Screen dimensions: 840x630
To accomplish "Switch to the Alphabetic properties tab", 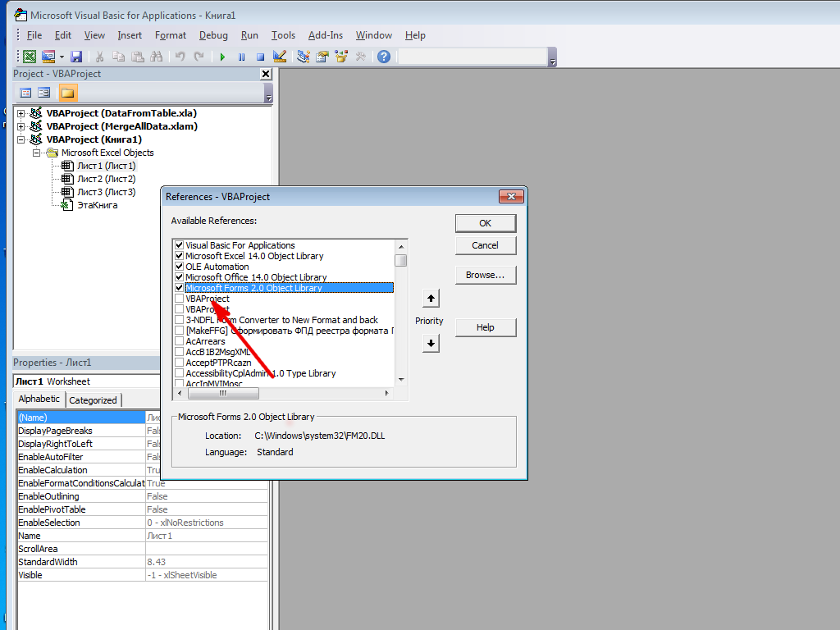I will point(39,399).
